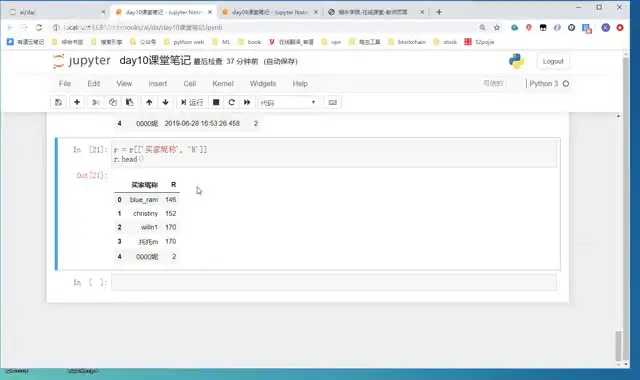Open the vpn bookmark folder
The width and height of the screenshot is (640, 380).
click(331, 42)
